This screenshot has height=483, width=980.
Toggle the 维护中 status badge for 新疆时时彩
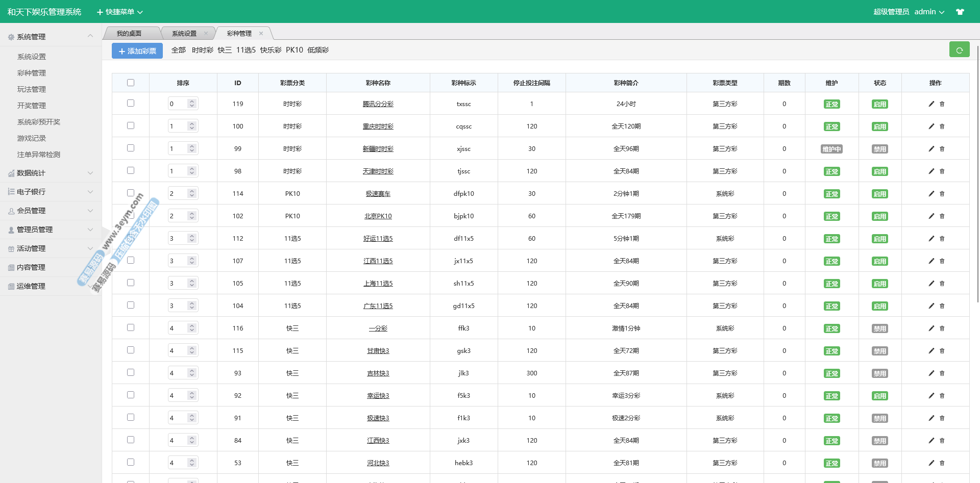(831, 149)
